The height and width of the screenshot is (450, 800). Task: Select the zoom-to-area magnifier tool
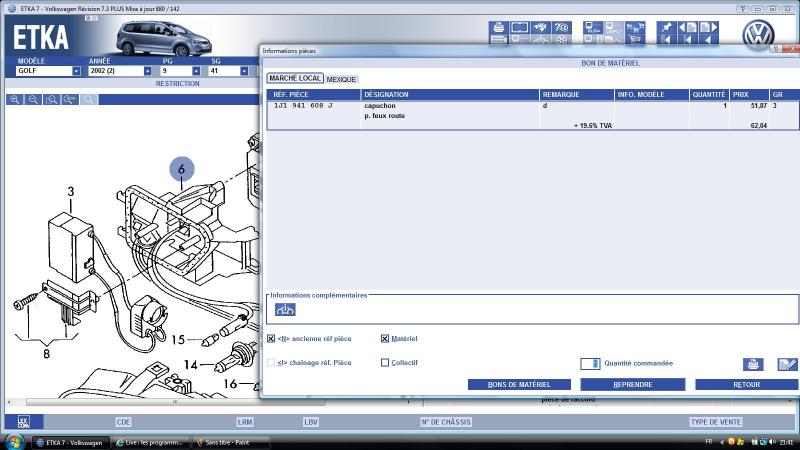(x=52, y=99)
